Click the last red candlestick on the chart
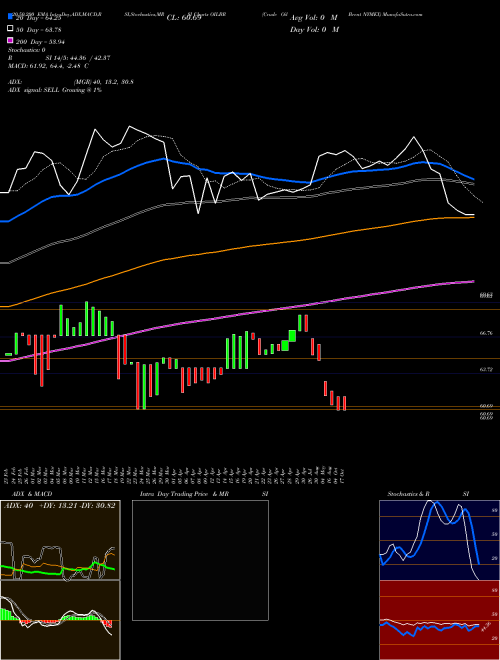This screenshot has height=660, width=500. (344, 403)
